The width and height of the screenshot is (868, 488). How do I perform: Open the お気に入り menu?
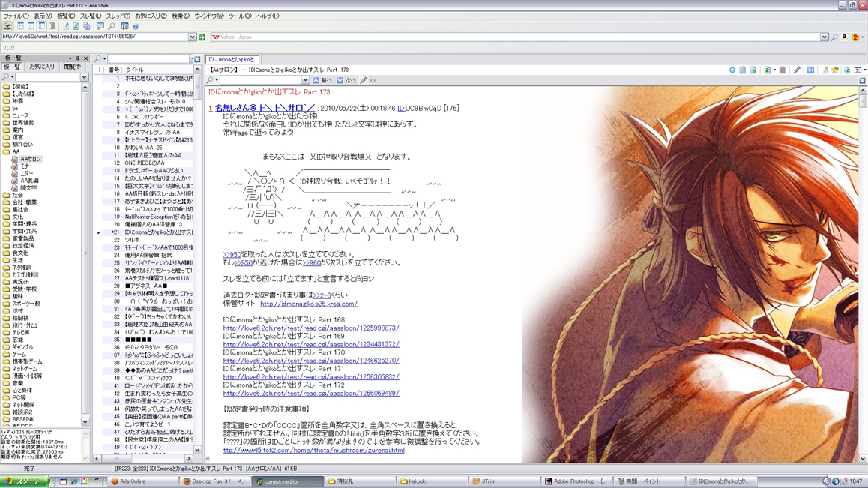pyautogui.click(x=151, y=16)
